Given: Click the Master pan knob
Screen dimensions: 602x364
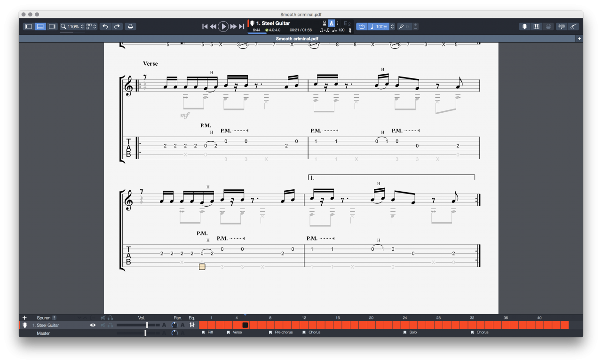Looking at the screenshot, I should point(175,333).
